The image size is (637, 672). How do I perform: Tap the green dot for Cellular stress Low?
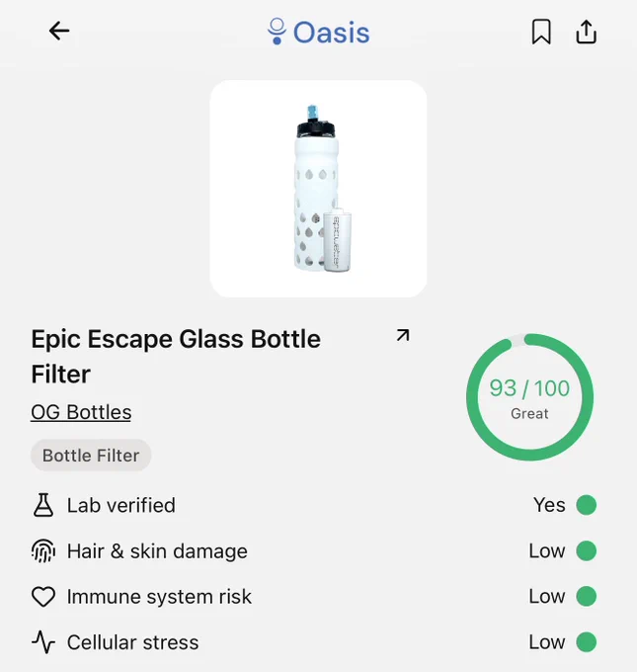586,642
